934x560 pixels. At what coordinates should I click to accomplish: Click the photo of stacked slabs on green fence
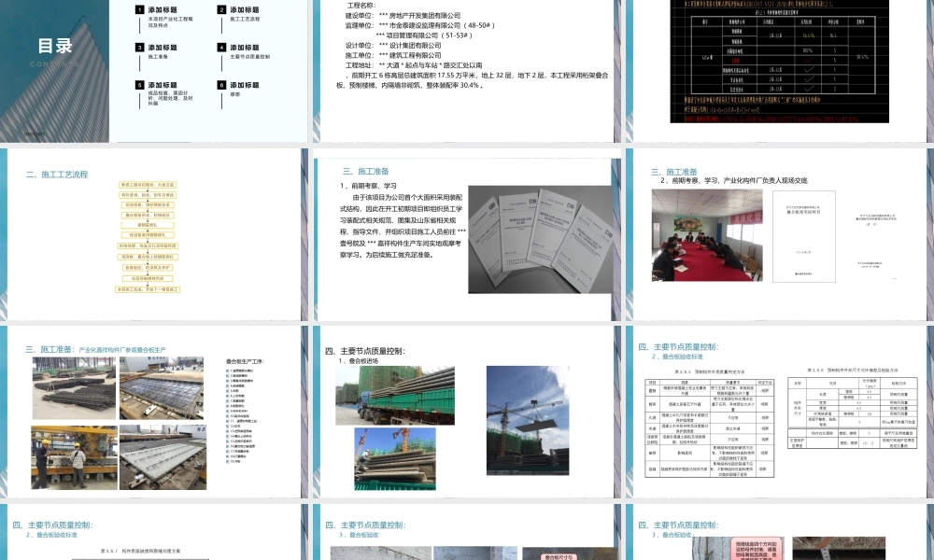(395, 459)
